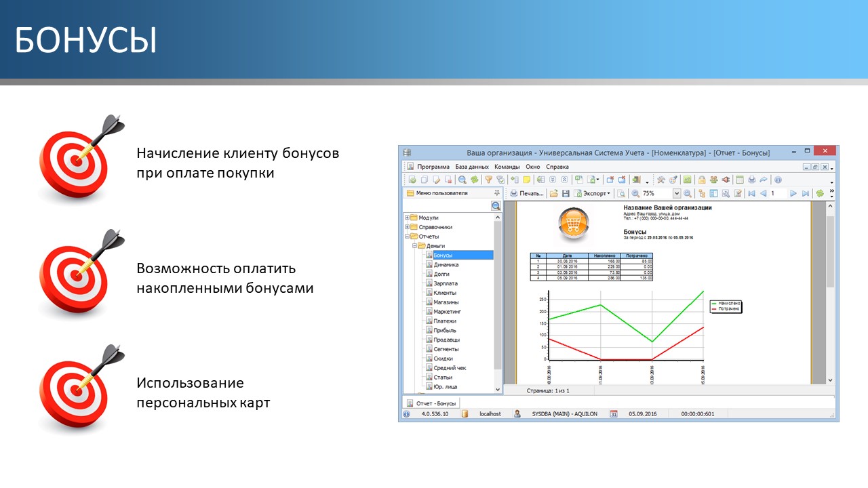Click the yellow note icon in main toolbar
868x488 pixels.
pos(526,180)
